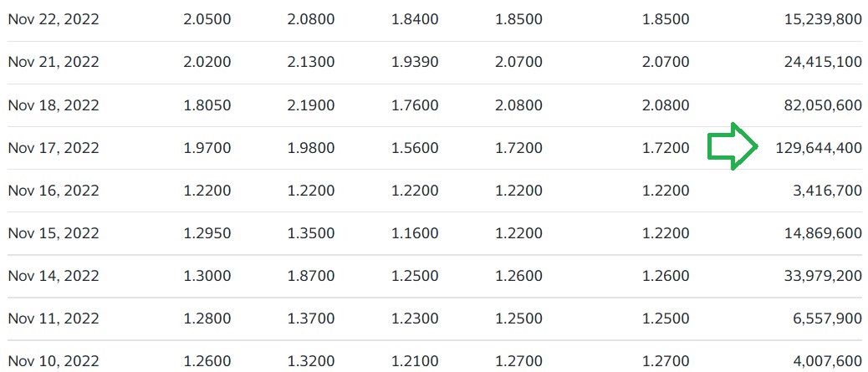This screenshot has height=372, width=868.
Task: Click low price 1.5600 on Nov 17
Action: pyautogui.click(x=415, y=148)
